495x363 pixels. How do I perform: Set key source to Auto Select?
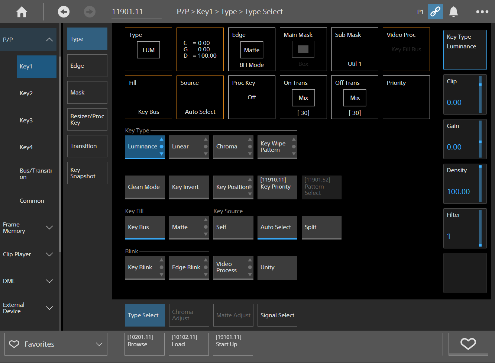(277, 228)
